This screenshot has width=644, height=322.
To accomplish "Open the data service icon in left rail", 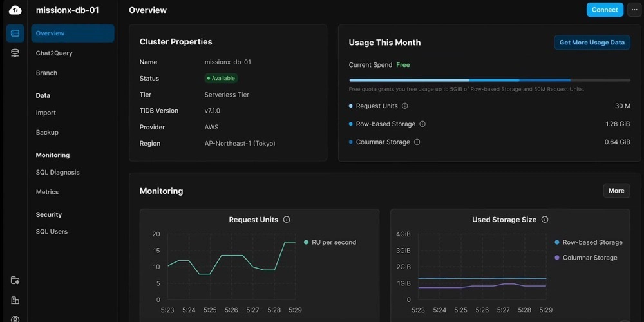I will point(15,53).
